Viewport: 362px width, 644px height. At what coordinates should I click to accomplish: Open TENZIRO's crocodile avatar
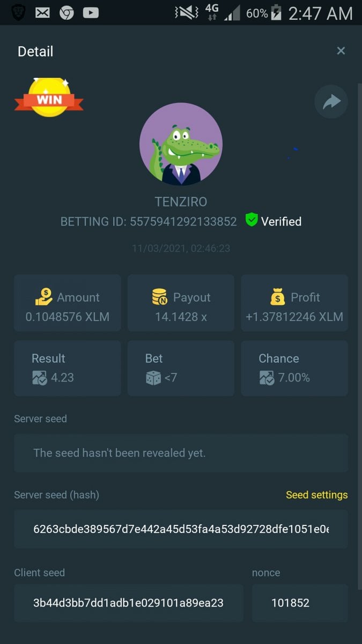181,144
